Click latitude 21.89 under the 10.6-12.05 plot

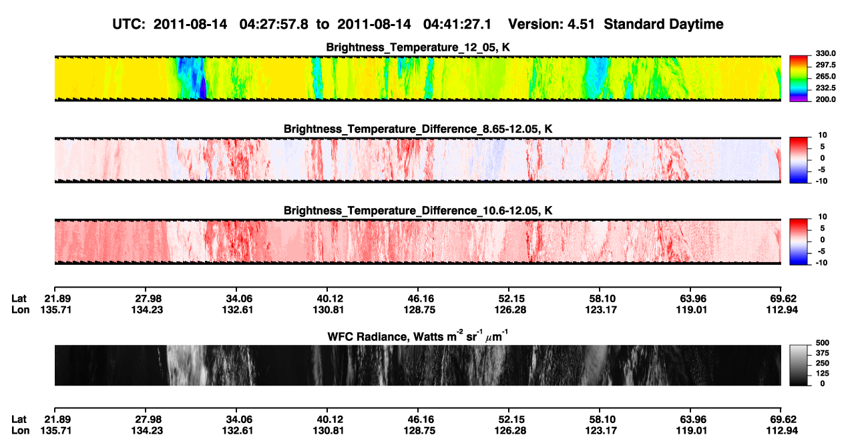[x=58, y=298]
